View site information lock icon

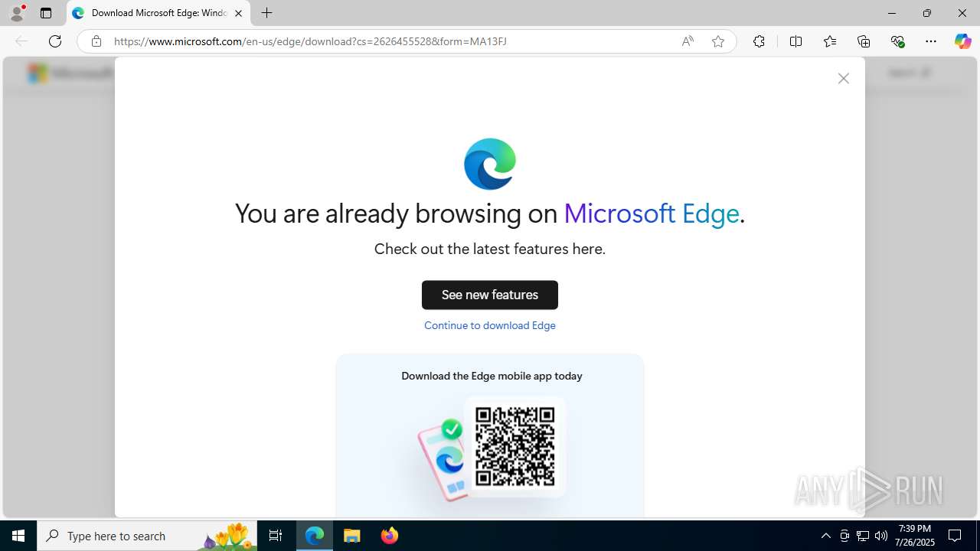[96, 41]
